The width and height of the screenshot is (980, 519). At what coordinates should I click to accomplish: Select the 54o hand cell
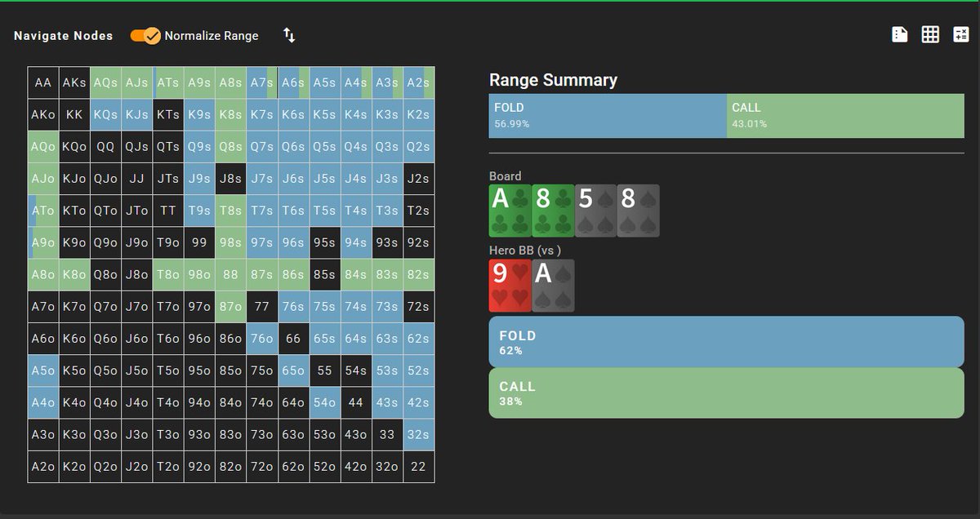tap(324, 402)
